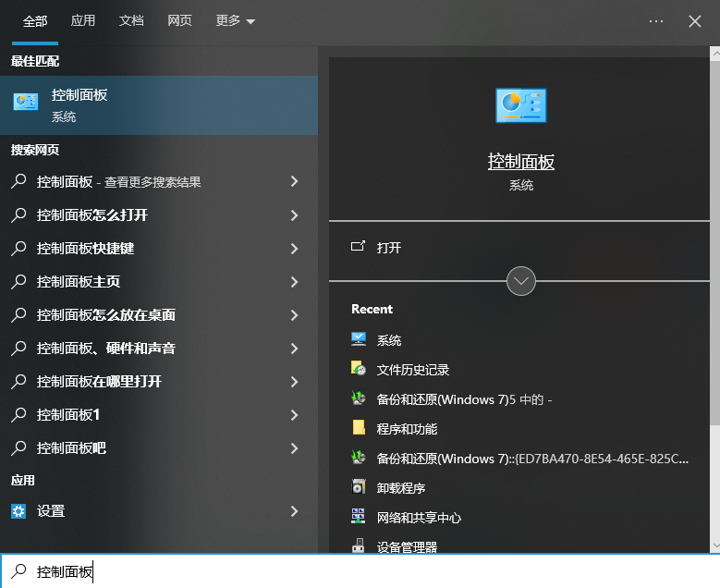The height and width of the screenshot is (588, 720).
Task: Click the 程序和功能 folder icon
Action: pos(359,427)
